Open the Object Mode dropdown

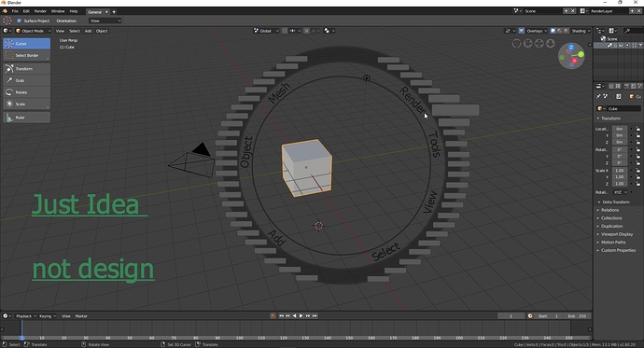pos(34,31)
